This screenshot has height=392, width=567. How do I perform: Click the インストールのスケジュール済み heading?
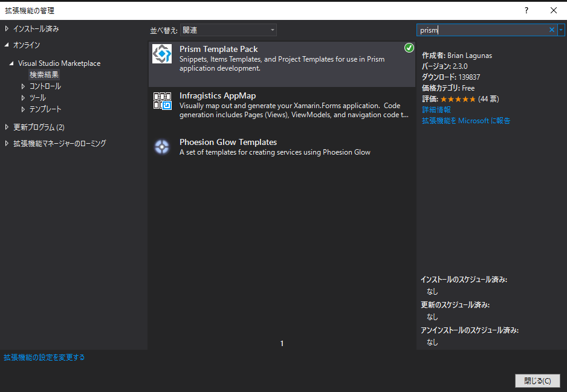point(464,280)
